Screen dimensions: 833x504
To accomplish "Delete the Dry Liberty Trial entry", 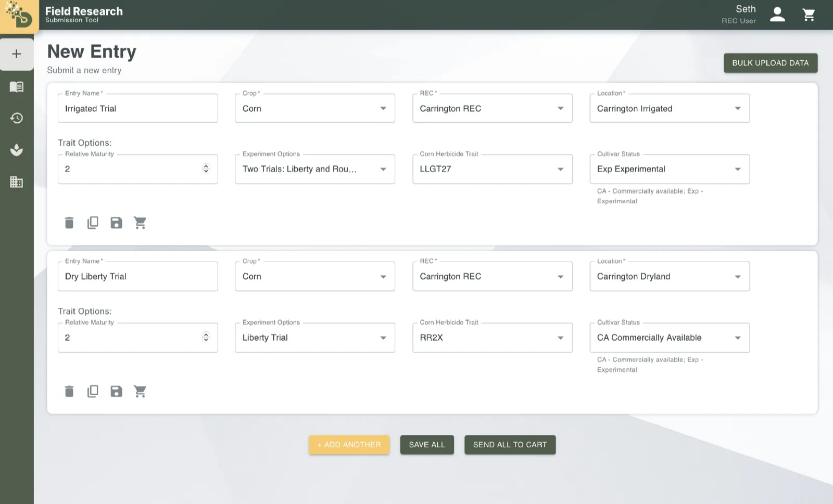I will 69,391.
